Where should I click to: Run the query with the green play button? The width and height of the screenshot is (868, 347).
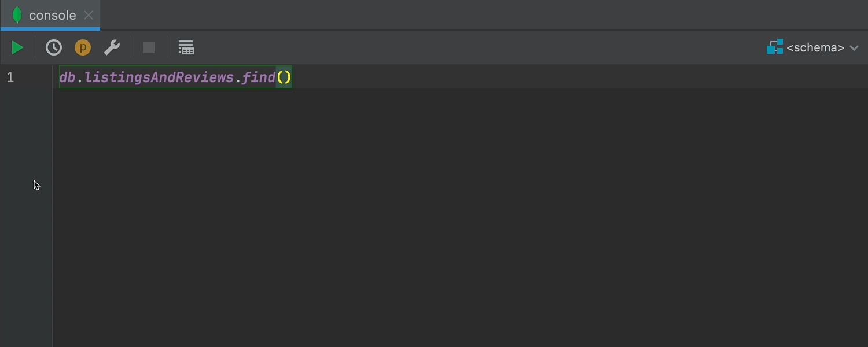(x=17, y=47)
